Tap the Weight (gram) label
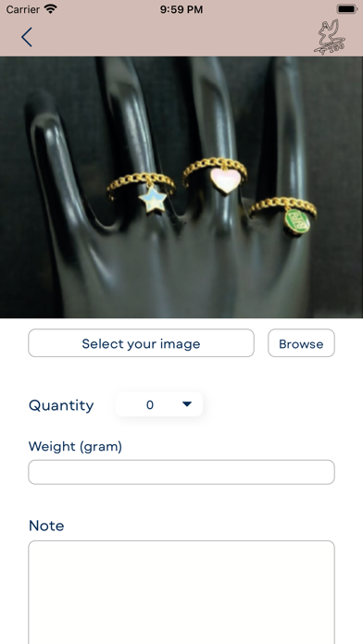Image resolution: width=363 pixels, height=644 pixels. pos(75,446)
